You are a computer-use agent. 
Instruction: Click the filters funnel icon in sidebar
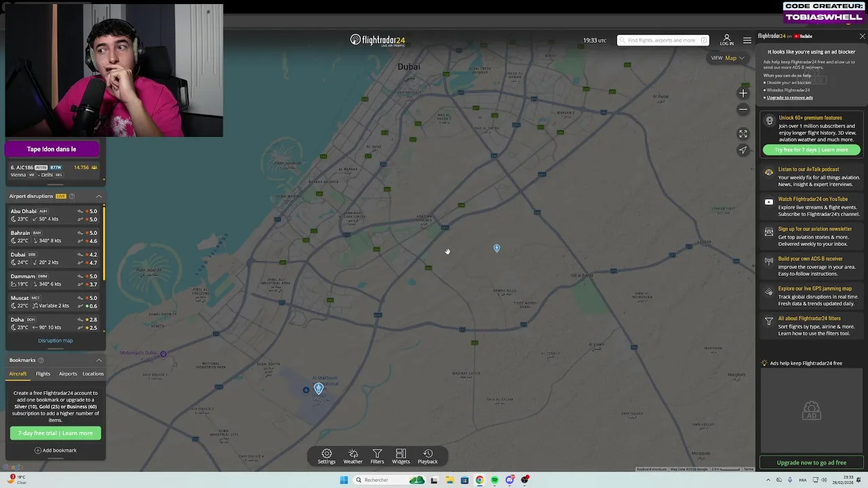tap(768, 321)
